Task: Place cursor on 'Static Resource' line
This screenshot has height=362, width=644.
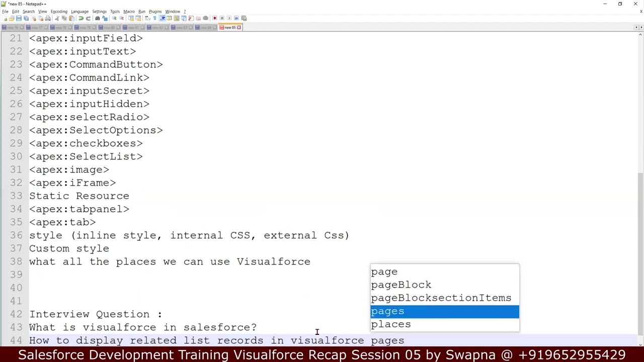Action: pos(79,196)
